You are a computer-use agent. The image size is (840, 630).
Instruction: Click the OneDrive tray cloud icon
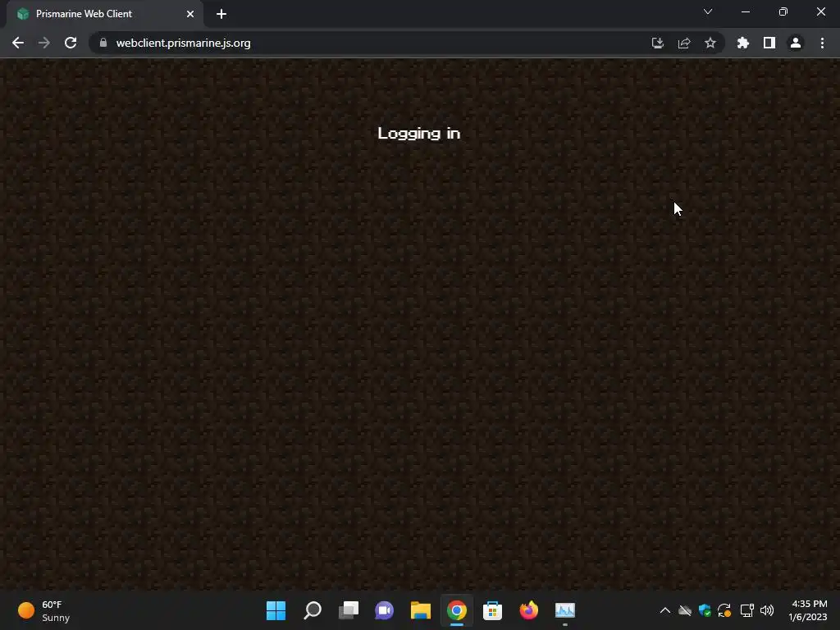click(685, 610)
